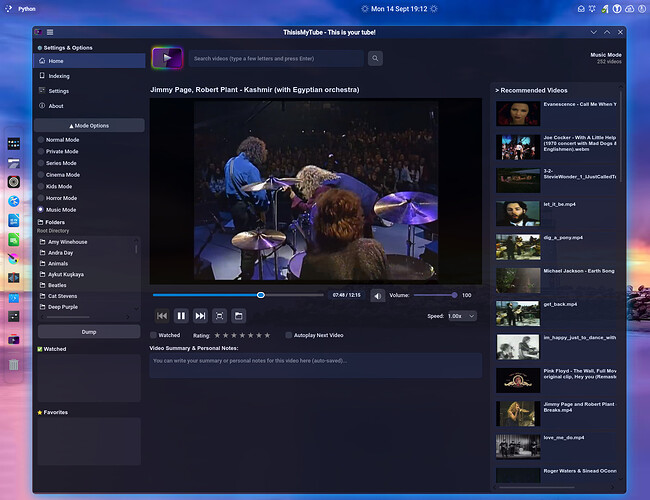Image resolution: width=650 pixels, height=500 pixels.
Task: Click the Recommended Videos vertical scrollbar
Action: coord(621,137)
